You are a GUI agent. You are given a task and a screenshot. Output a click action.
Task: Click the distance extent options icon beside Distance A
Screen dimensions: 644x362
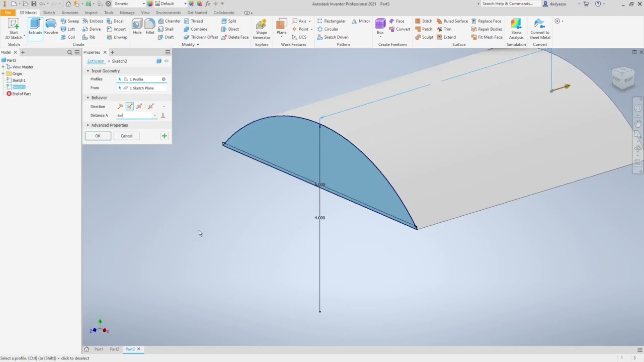coord(163,116)
